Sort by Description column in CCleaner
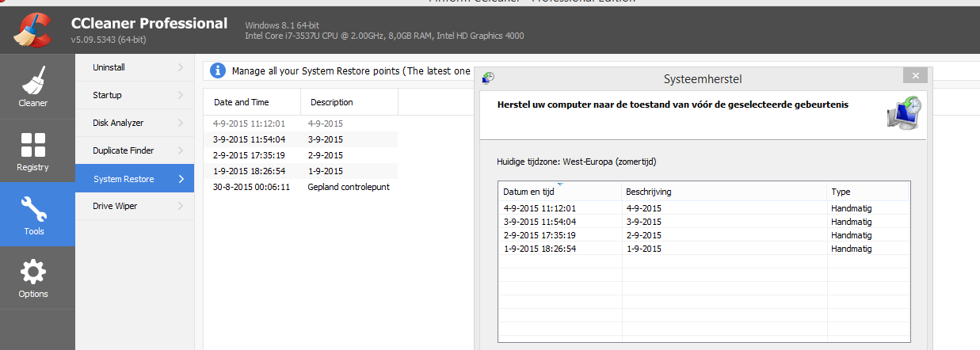 (349, 102)
